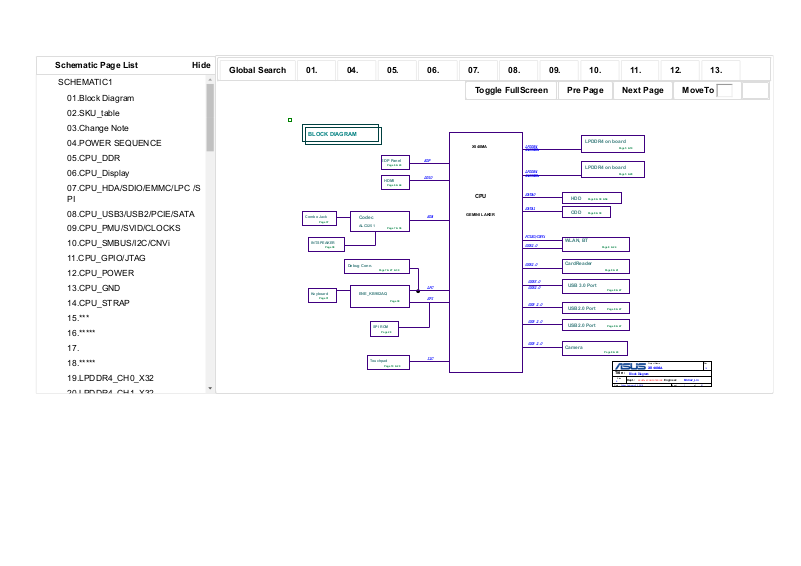
Task: Click the MoveTo page number field
Action: tap(725, 90)
